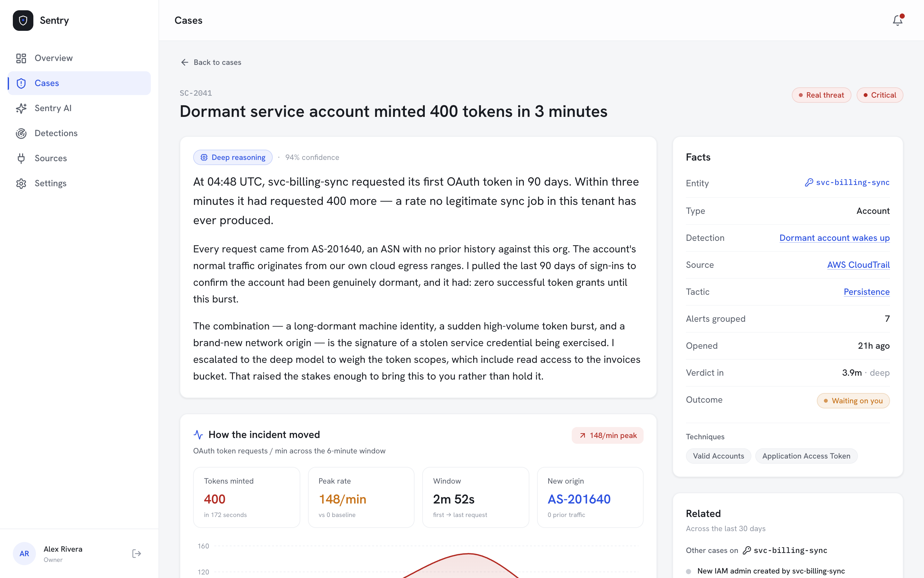The image size is (924, 578).
Task: Click the Detections radar icon
Action: pyautogui.click(x=21, y=133)
